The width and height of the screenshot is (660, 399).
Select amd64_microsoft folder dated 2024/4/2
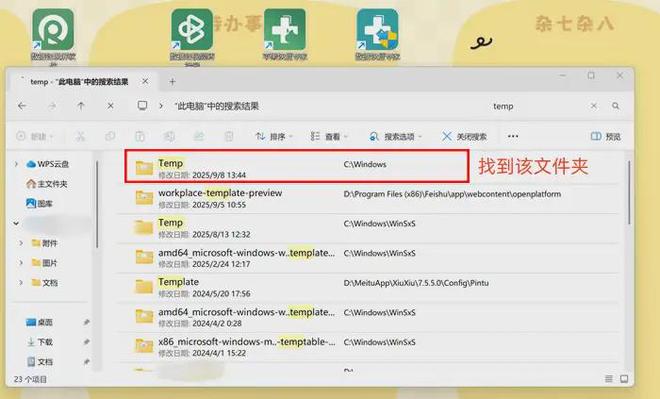click(x=367, y=317)
